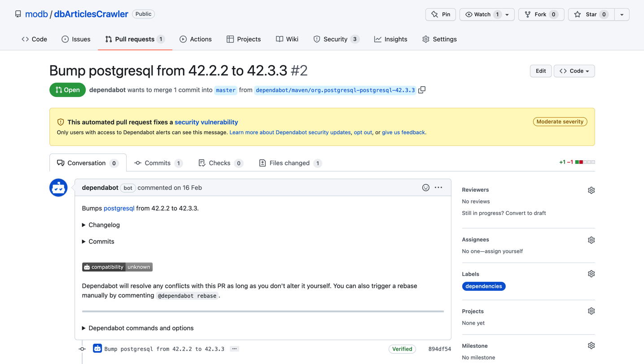Edit the pull request title
The image size is (644, 364).
(x=541, y=71)
